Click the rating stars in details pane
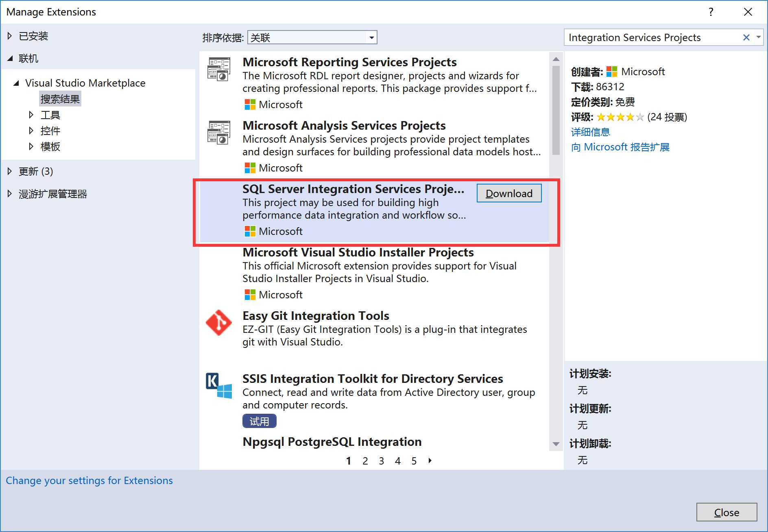 (620, 117)
